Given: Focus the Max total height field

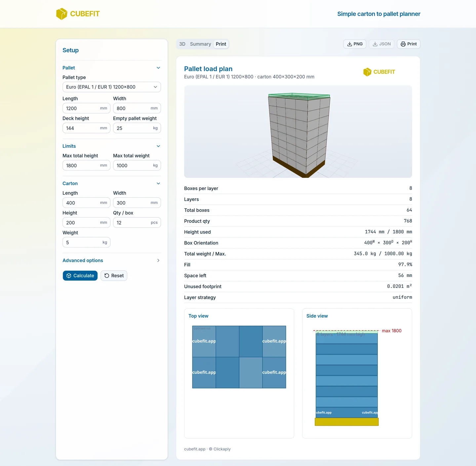Looking at the screenshot, I should tap(86, 165).
